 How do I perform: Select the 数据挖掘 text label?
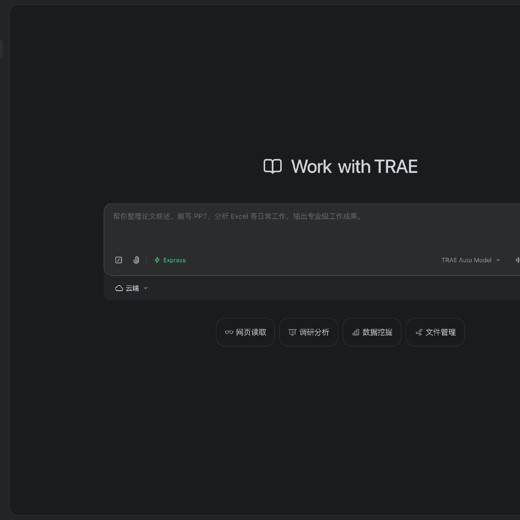pyautogui.click(x=377, y=332)
